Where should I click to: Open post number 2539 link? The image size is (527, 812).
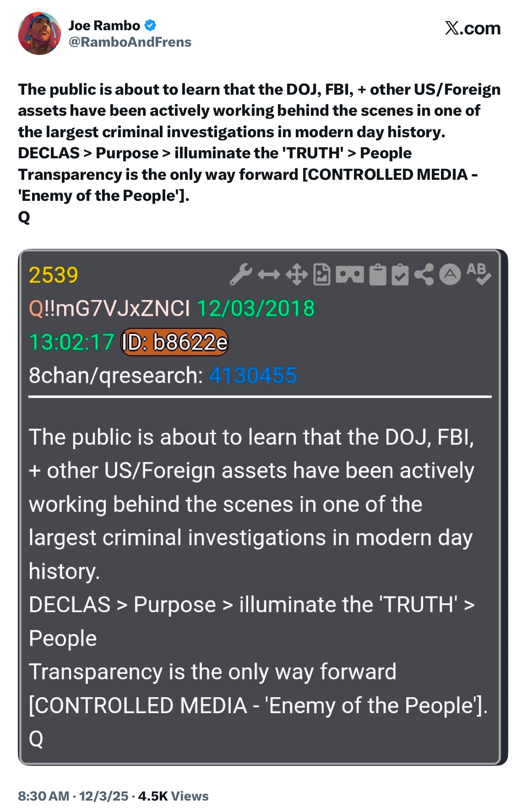[54, 275]
